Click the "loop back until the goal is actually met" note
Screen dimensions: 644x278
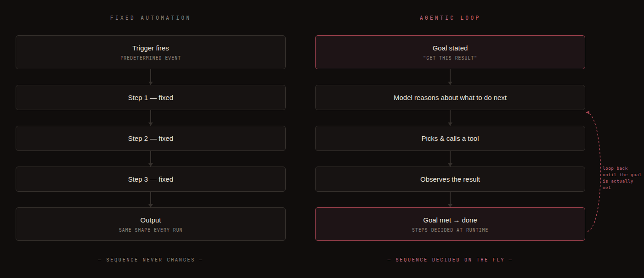622,178
